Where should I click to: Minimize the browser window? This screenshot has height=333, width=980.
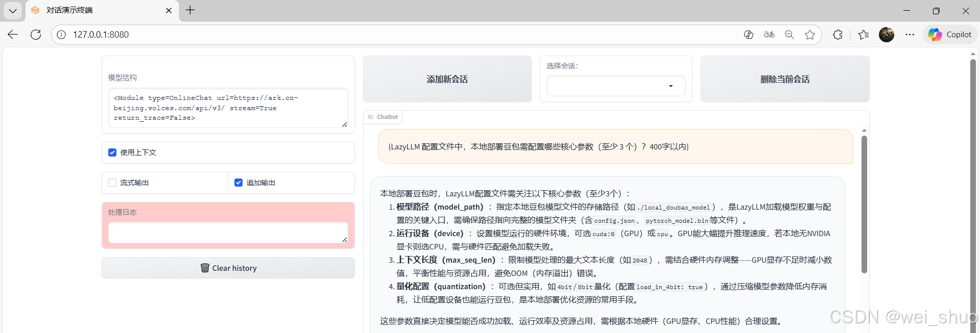coord(906,10)
